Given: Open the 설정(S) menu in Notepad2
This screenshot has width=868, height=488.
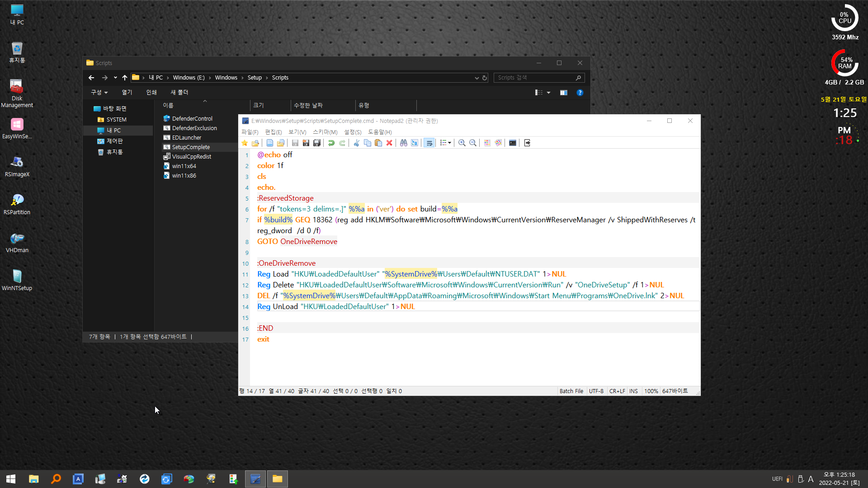Looking at the screenshot, I should point(353,132).
